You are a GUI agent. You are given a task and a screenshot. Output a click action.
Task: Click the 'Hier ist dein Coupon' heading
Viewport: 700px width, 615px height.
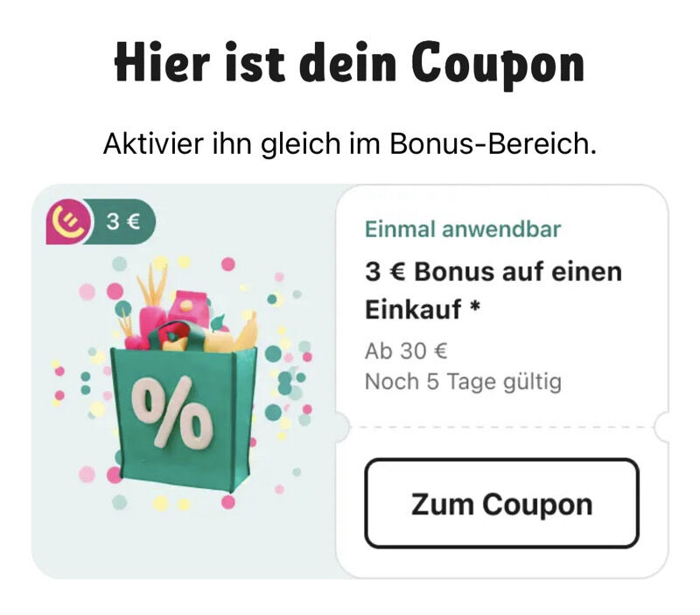349,63
